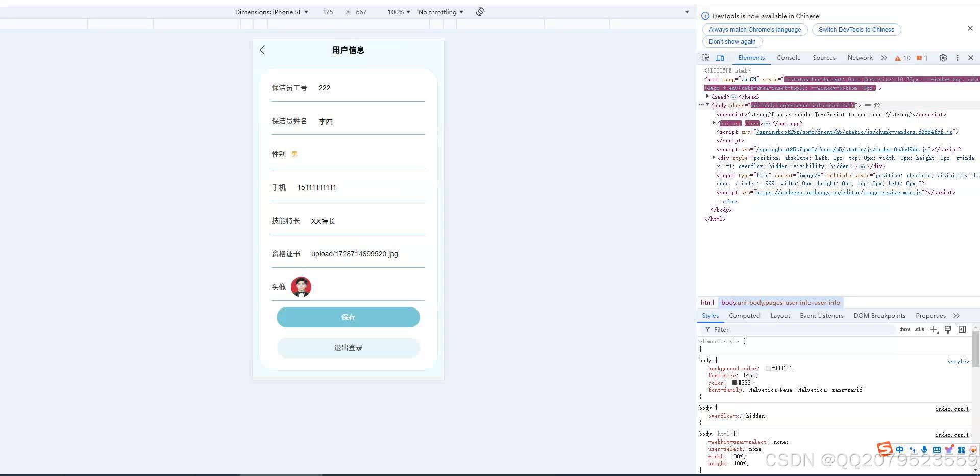Collapse the <body> node in the DOM tree

click(708, 105)
